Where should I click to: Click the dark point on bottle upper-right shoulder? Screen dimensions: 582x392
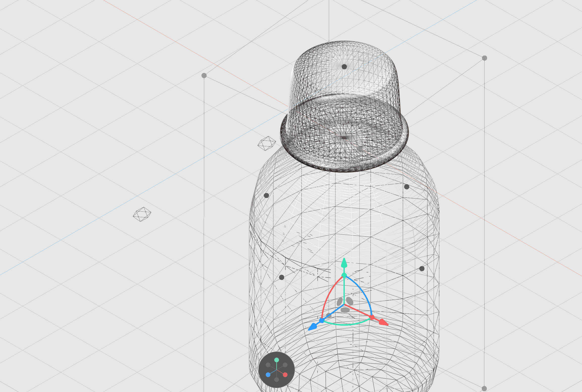coord(407,187)
